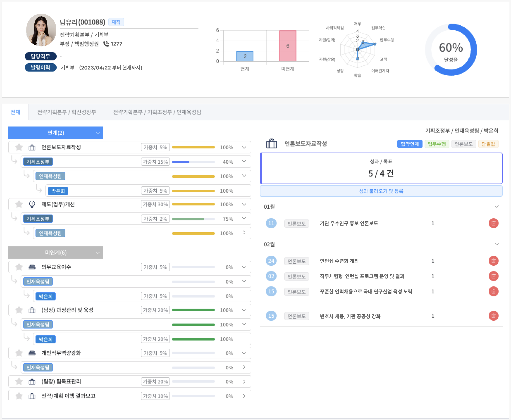The width and height of the screenshot is (511, 420).
Task: Star the 언론보도자료작성 goal as favorite
Action: (x=19, y=147)
